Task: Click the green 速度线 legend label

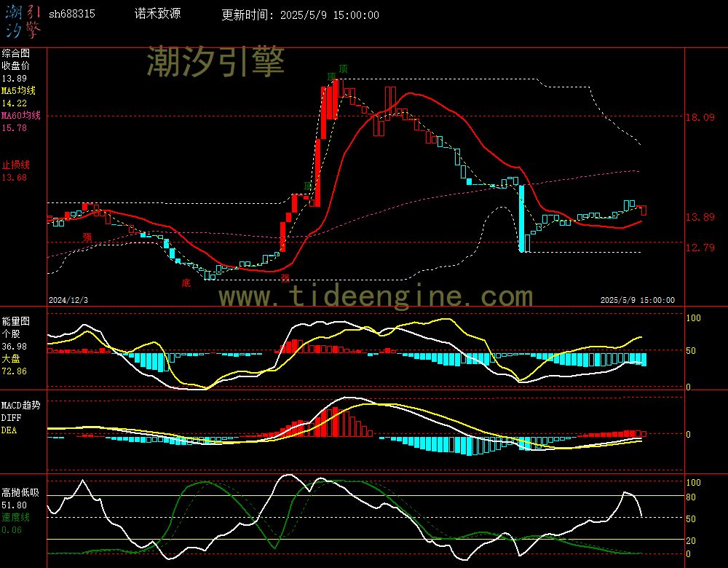Action: tap(16, 517)
